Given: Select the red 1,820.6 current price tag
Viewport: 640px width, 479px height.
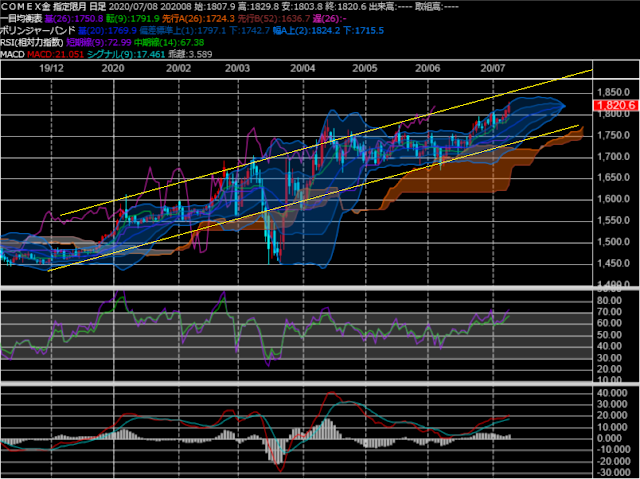Looking at the screenshot, I should (616, 105).
